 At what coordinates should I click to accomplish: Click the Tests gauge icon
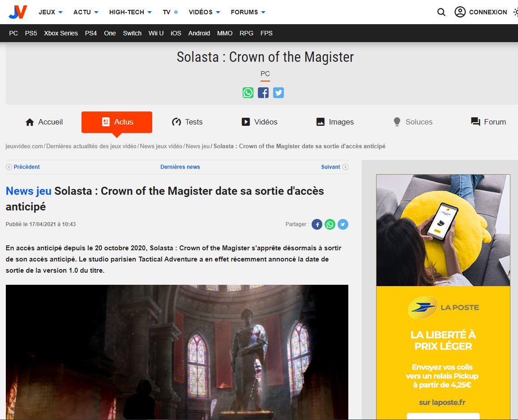point(176,122)
